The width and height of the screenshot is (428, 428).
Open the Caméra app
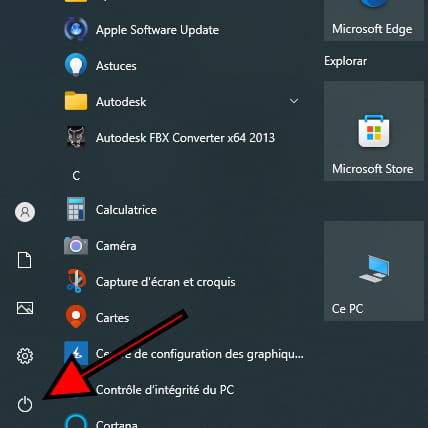point(183,246)
